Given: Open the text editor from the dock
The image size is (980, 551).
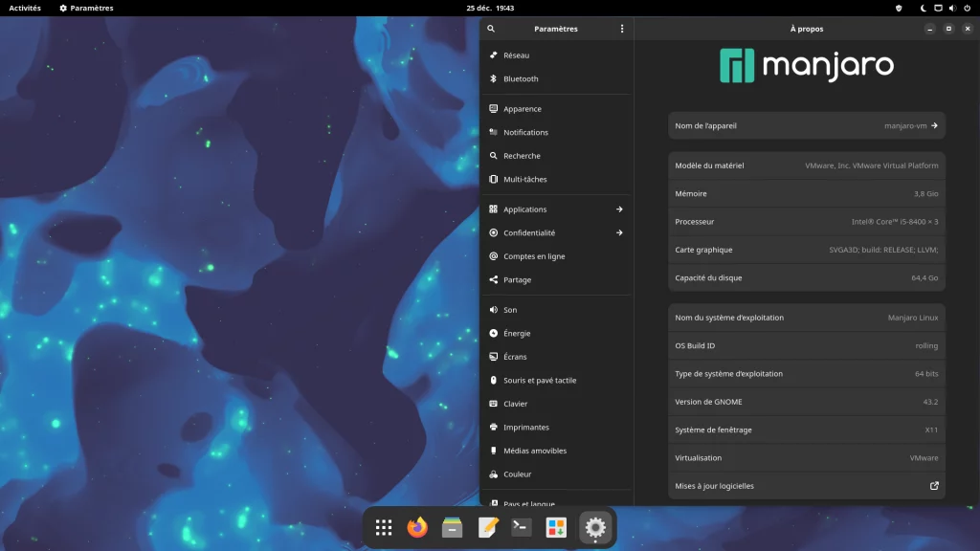Looking at the screenshot, I should pos(488,527).
